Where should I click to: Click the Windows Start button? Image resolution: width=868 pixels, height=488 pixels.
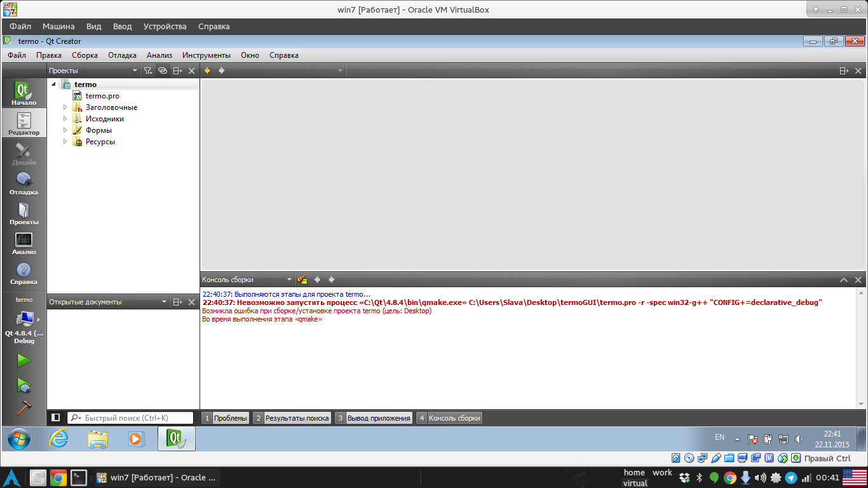pyautogui.click(x=18, y=438)
